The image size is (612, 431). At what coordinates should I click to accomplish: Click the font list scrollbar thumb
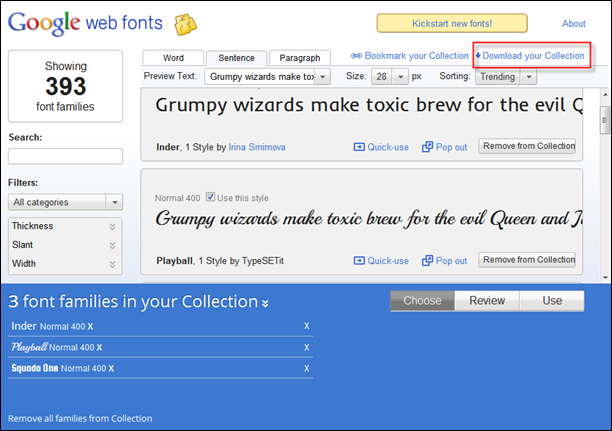click(x=605, y=120)
